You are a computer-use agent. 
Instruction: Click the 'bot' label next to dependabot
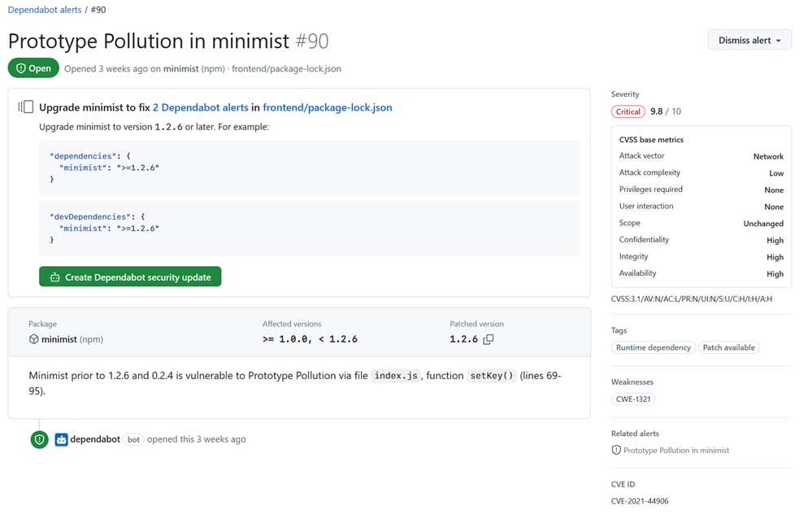[x=133, y=439]
